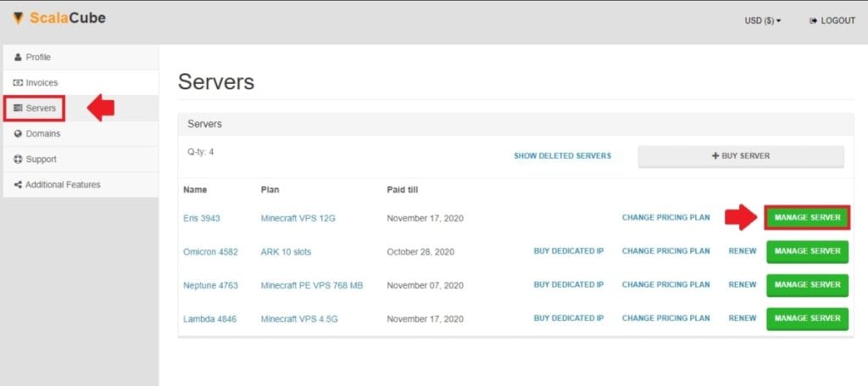Click the ScalaCube logo icon

(x=18, y=18)
